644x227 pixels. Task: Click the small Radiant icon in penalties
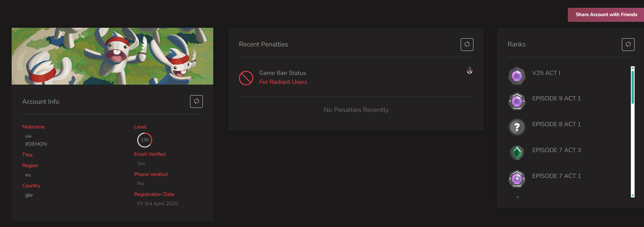pos(470,70)
